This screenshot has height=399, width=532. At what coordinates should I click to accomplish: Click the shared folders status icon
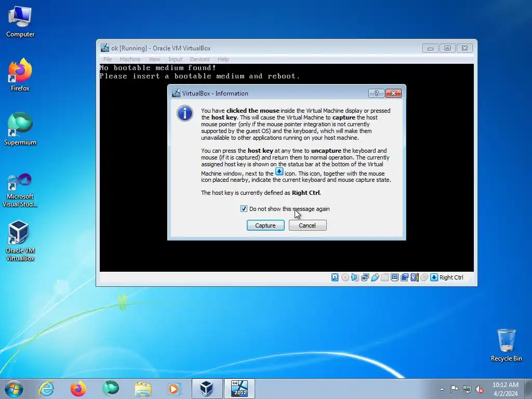click(385, 277)
